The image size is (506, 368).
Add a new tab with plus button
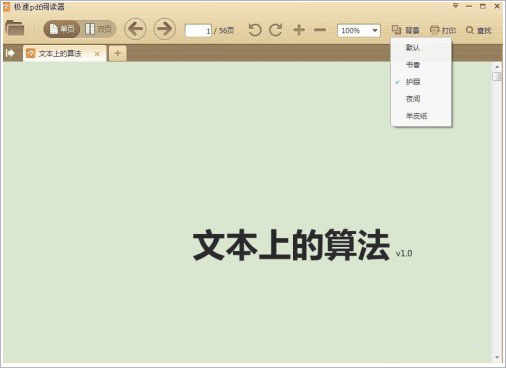tap(117, 53)
